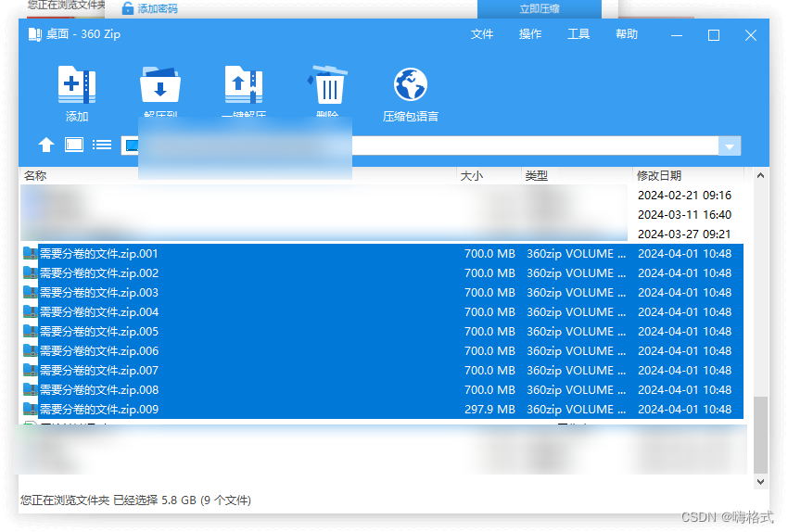The image size is (788, 532).
Task: Go up one folder level arrow
Action: (46, 146)
